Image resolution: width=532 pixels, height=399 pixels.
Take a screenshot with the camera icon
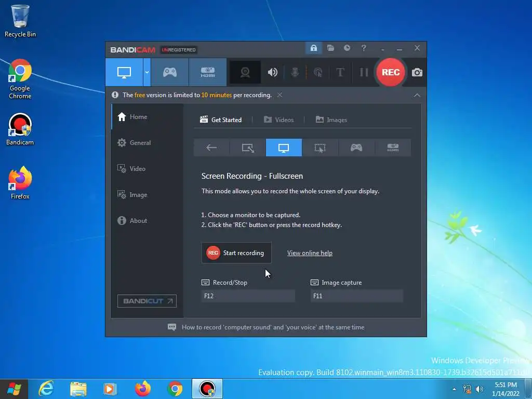(417, 73)
